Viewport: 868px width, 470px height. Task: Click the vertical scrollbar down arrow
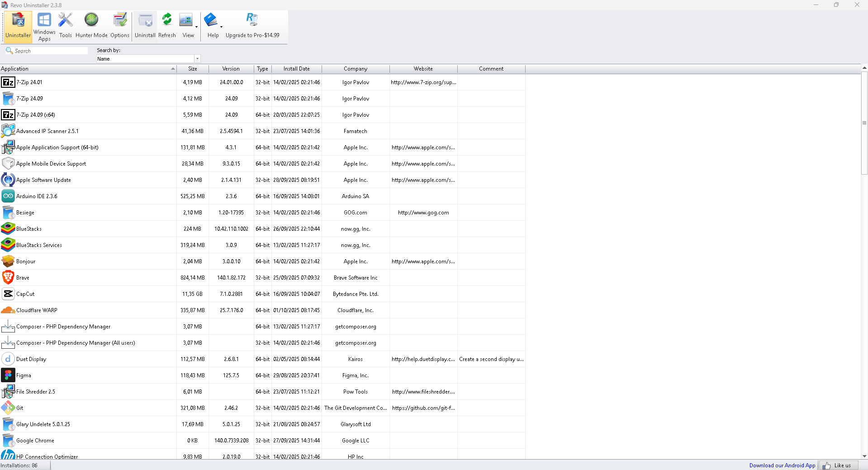[864, 456]
